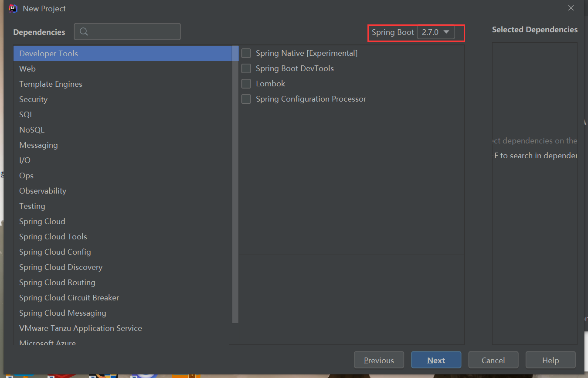The height and width of the screenshot is (378, 588).
Task: Tick the Lombok dependency checkbox
Action: [x=246, y=84]
